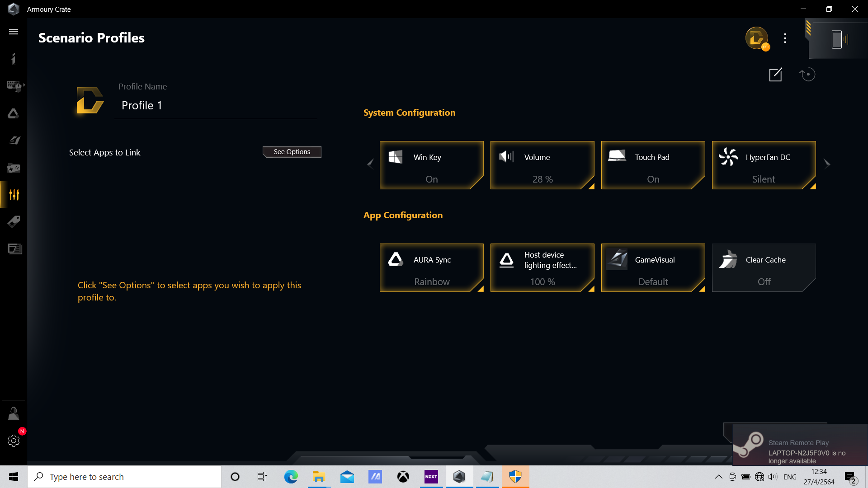The image size is (868, 488).
Task: Click the mobile device link panel
Action: 838,39
